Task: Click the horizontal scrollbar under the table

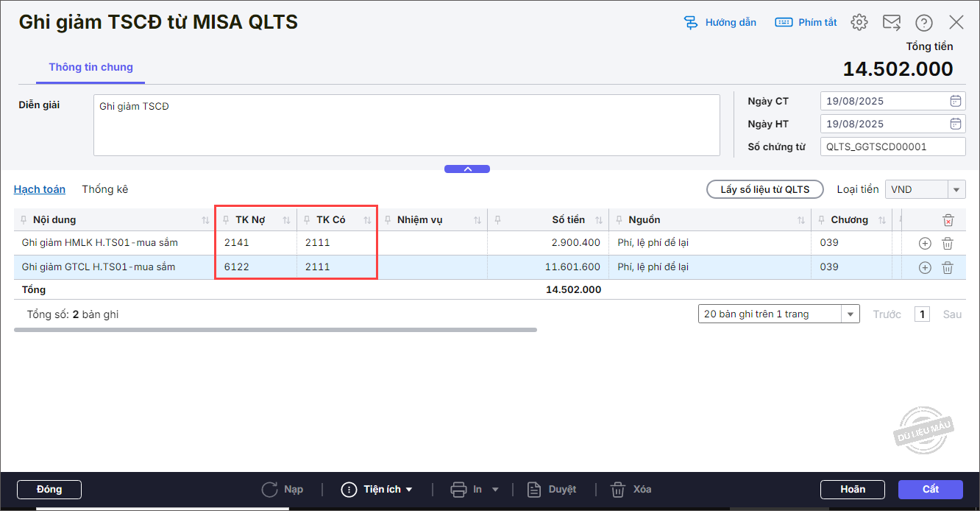Action: point(275,330)
